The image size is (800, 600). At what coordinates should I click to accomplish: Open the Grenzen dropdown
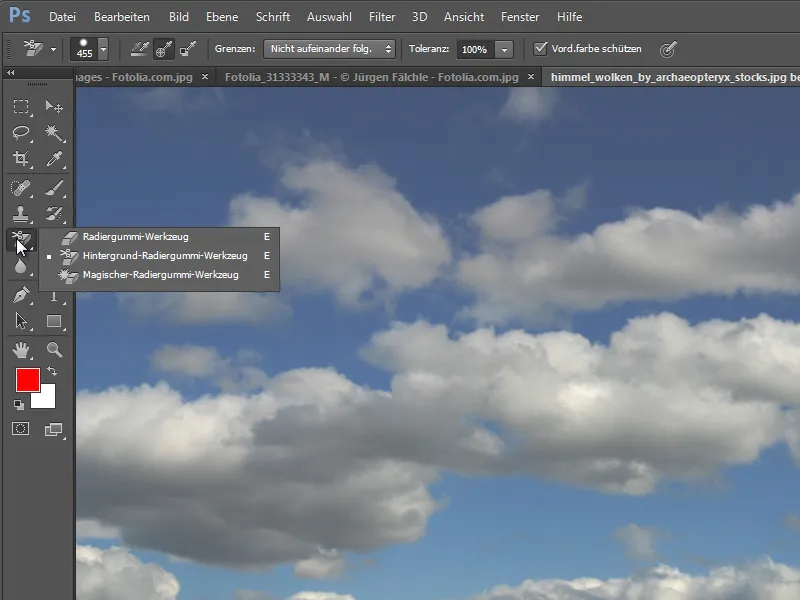click(x=330, y=49)
